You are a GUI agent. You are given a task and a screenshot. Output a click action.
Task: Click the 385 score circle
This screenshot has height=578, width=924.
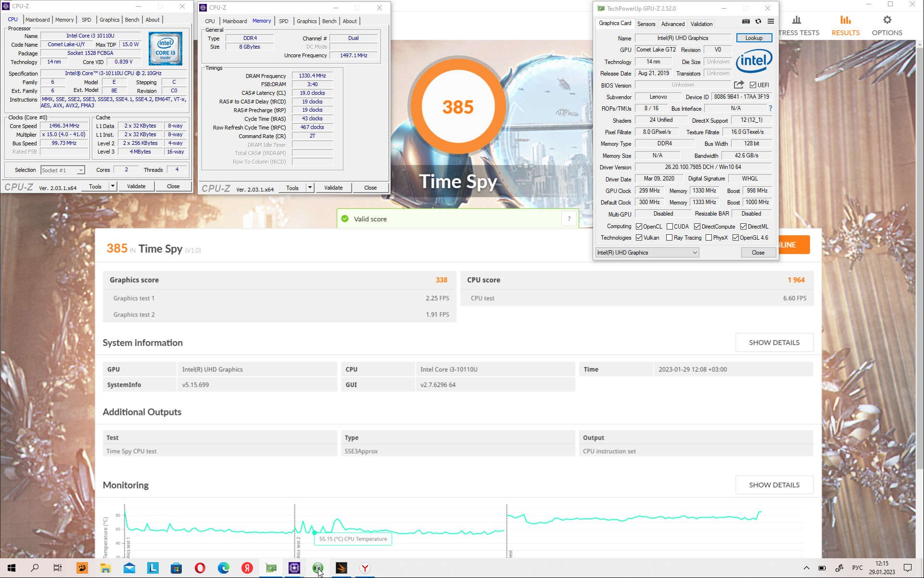coord(458,107)
